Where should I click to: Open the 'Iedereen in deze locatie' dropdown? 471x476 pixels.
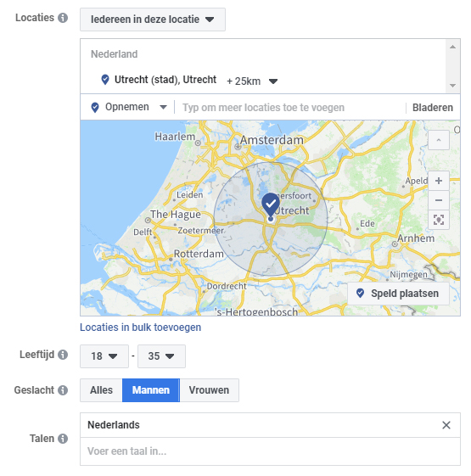point(153,20)
